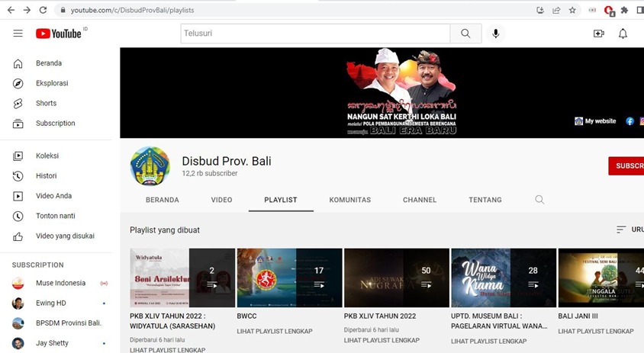
Task: Open the TENTANG tab
Action: (485, 200)
